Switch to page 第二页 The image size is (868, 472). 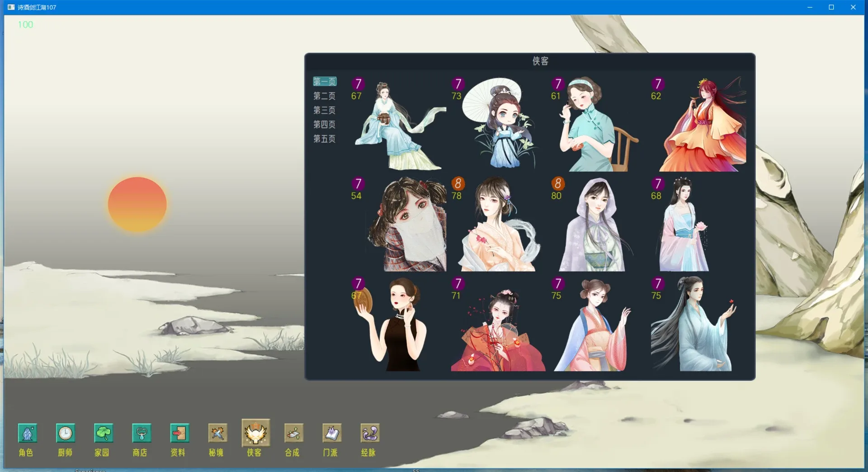324,96
